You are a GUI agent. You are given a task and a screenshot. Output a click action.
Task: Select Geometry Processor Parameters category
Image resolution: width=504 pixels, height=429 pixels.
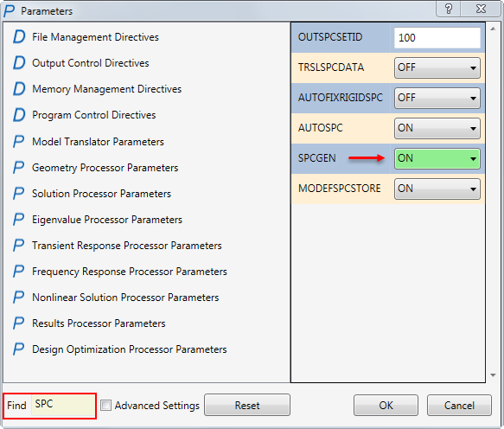pos(105,168)
